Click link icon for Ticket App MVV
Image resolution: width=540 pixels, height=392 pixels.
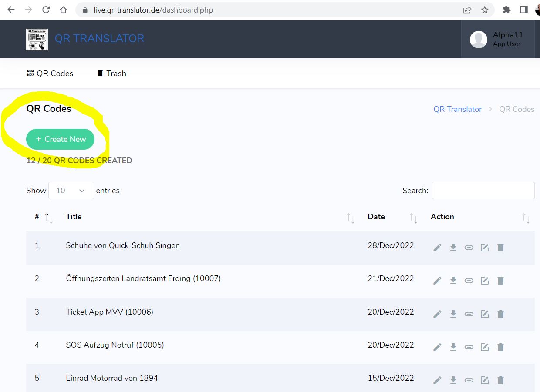click(x=469, y=314)
